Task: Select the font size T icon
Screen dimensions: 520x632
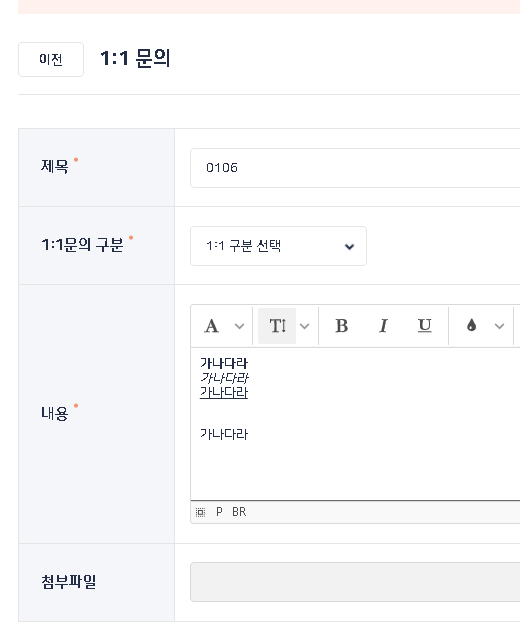Action: click(x=277, y=326)
